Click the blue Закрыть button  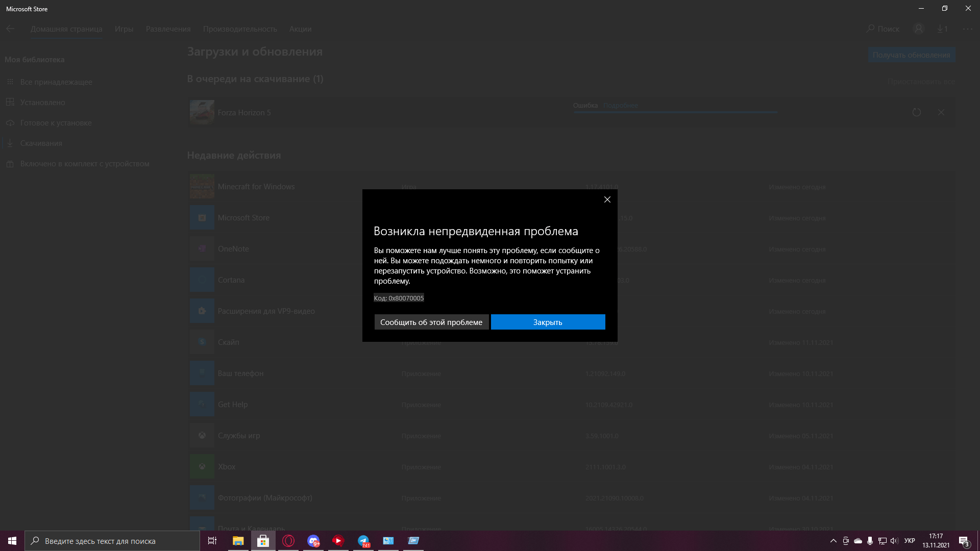coord(548,322)
